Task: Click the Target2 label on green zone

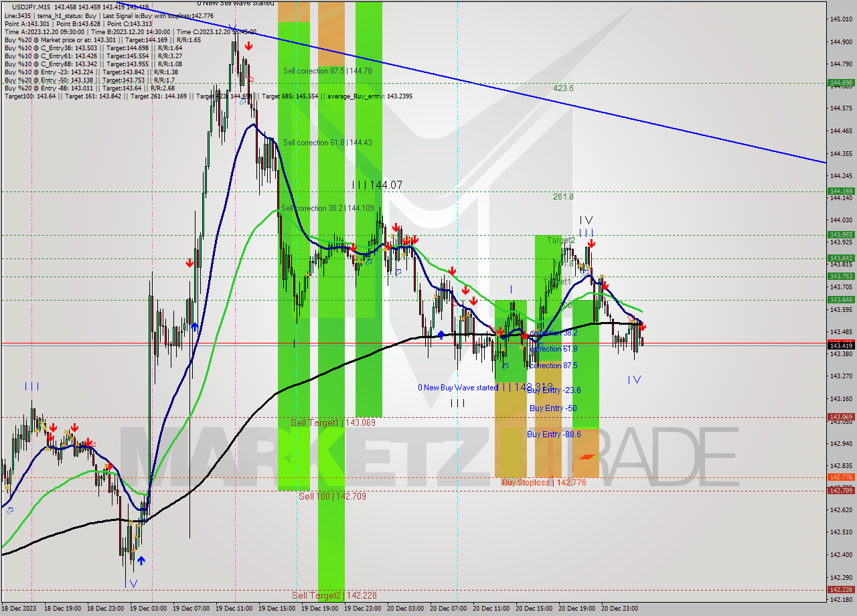Action: (561, 240)
